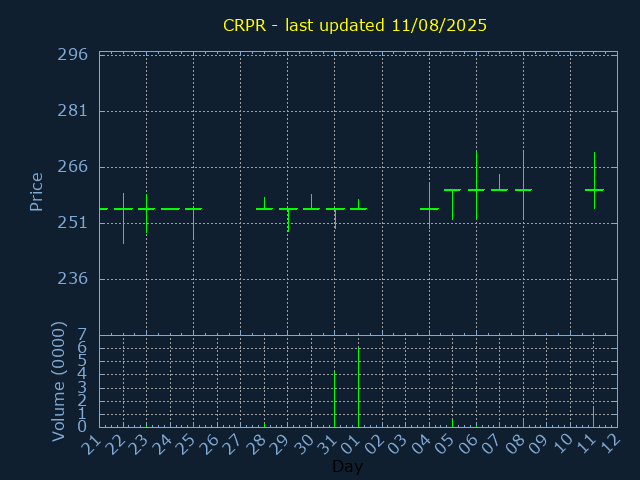The width and height of the screenshot is (640, 480).
Task: Click the price bar for day 05
Action: pos(453,204)
